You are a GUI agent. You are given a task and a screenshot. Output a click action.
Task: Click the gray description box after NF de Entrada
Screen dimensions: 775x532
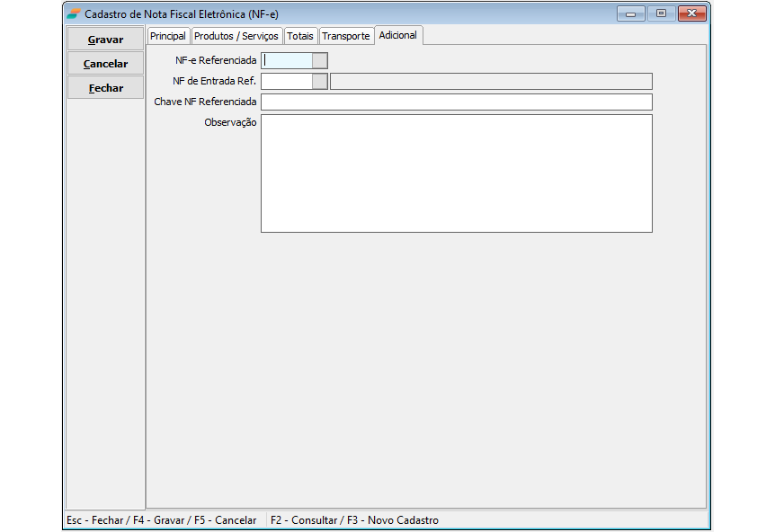[491, 81]
